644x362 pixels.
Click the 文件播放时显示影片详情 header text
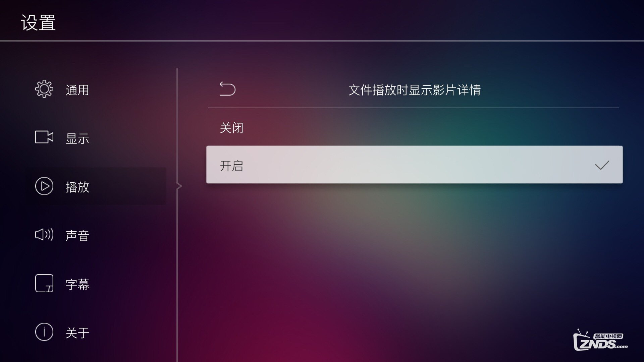(415, 90)
